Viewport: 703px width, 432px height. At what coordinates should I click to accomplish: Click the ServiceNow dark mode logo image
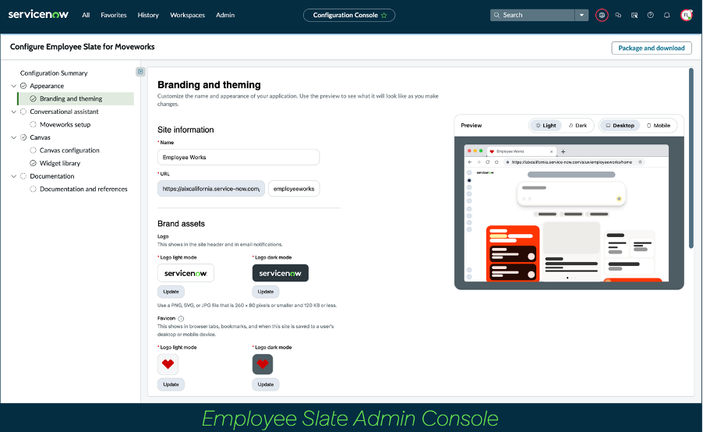coord(280,273)
